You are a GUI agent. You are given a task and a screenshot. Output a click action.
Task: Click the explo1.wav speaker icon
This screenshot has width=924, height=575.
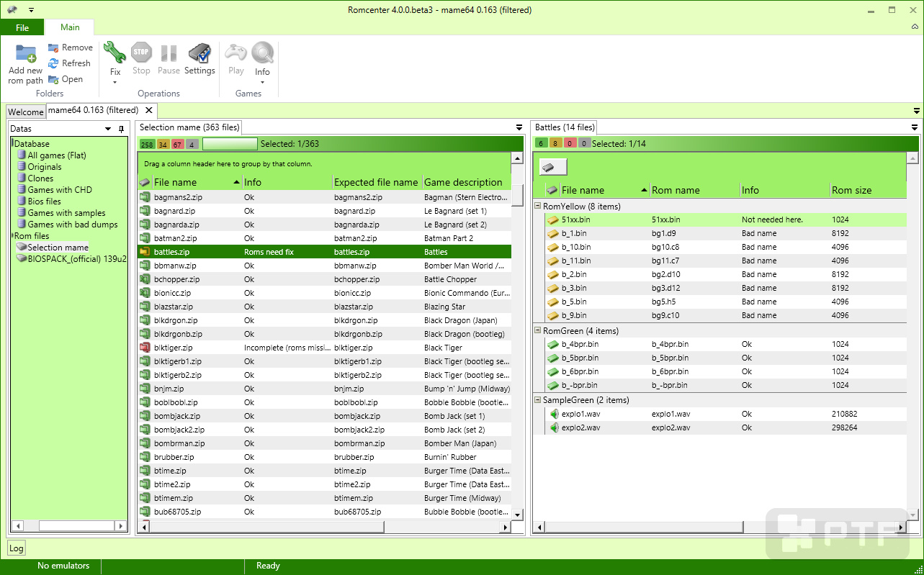tap(554, 414)
